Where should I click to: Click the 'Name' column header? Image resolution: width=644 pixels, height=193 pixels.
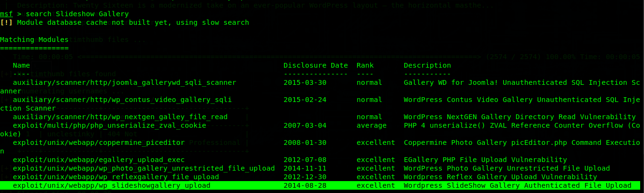(x=21, y=65)
